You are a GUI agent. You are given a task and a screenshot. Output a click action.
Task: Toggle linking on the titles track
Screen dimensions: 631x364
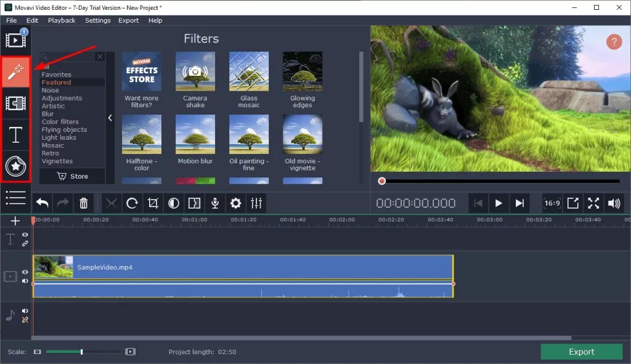25,245
